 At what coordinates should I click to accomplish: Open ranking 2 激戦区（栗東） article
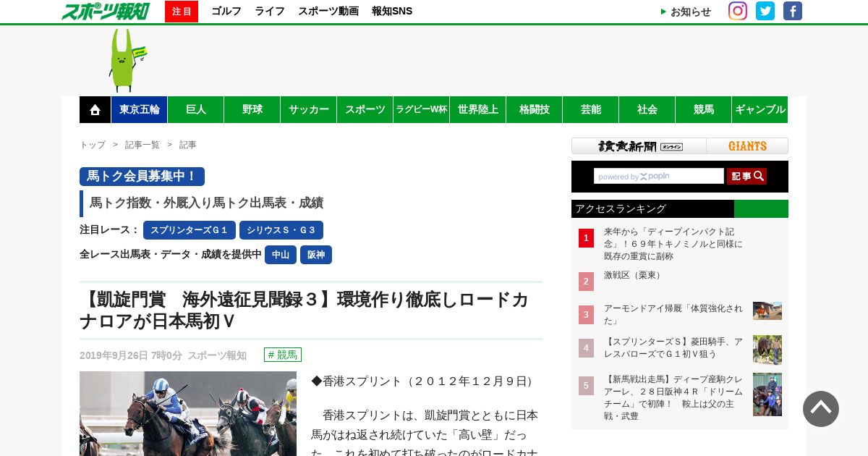point(634,275)
